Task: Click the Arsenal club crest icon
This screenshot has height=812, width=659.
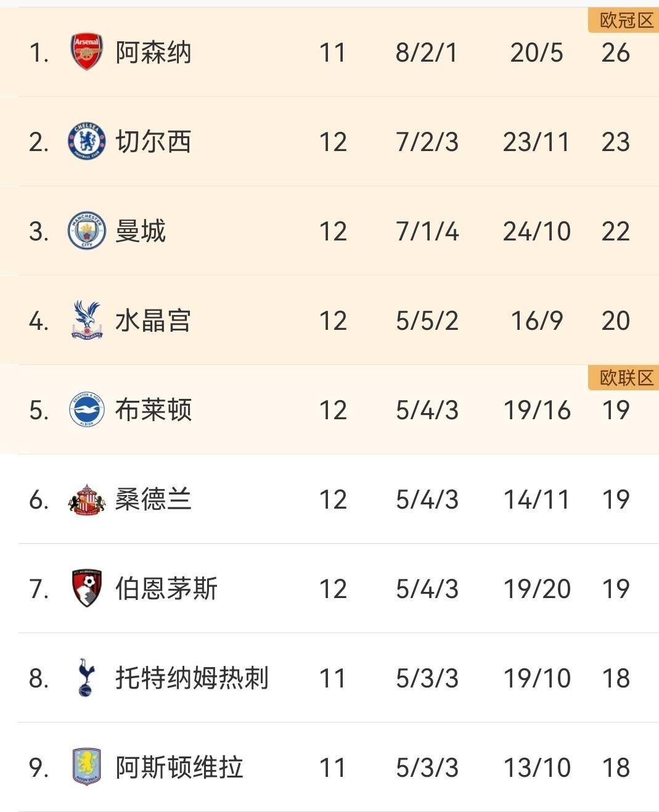Action: point(86,52)
